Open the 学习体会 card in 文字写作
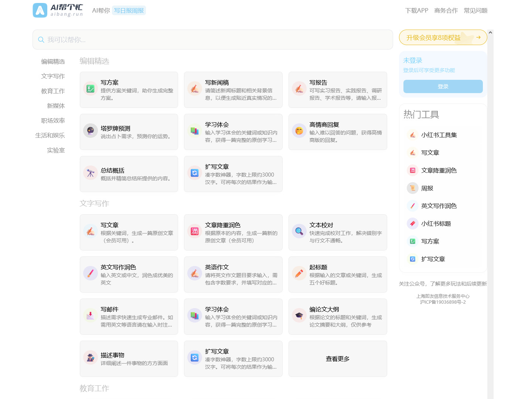 point(233,317)
